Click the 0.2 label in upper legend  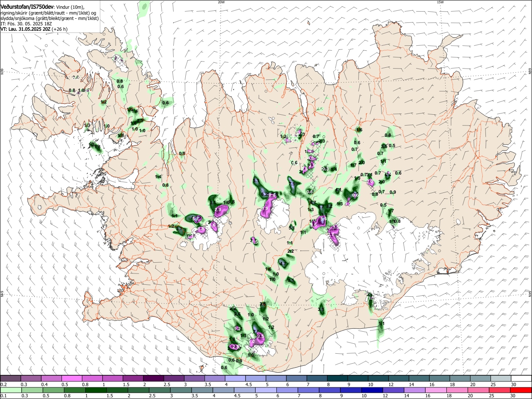pyautogui.click(x=3, y=384)
